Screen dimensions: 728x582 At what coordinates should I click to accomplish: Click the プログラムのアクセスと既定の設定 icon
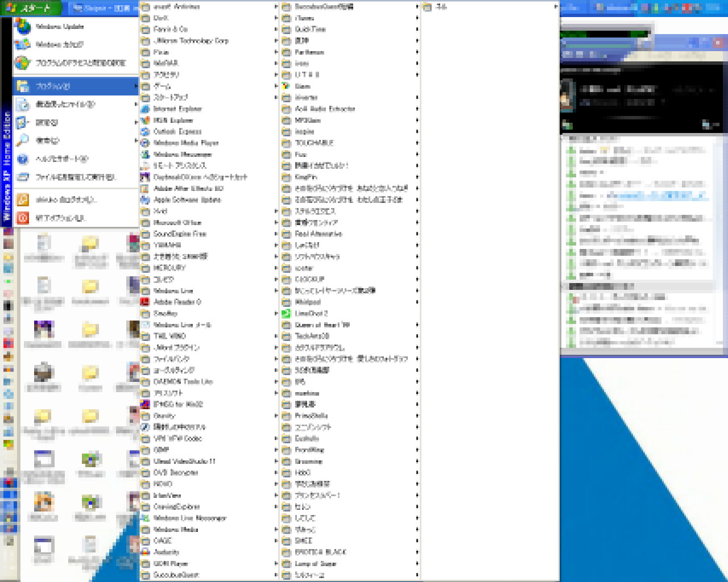pos(23,63)
